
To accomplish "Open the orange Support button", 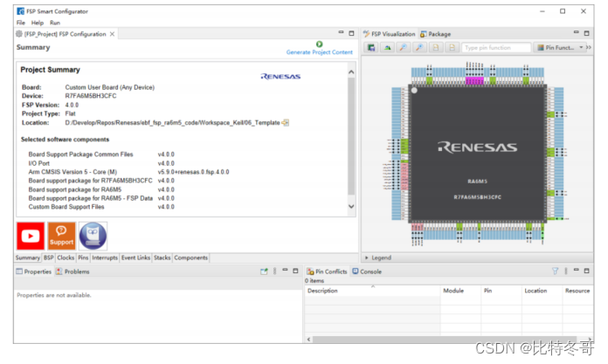I will click(61, 236).
